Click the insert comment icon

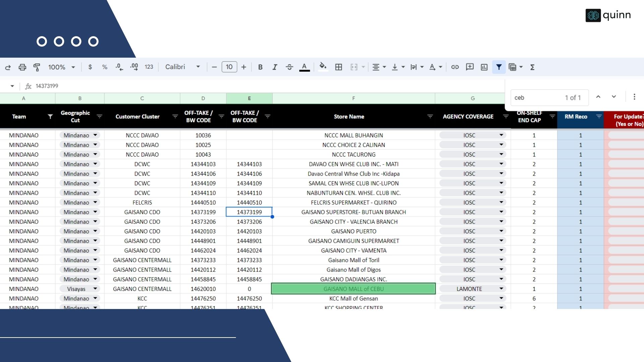pos(470,67)
